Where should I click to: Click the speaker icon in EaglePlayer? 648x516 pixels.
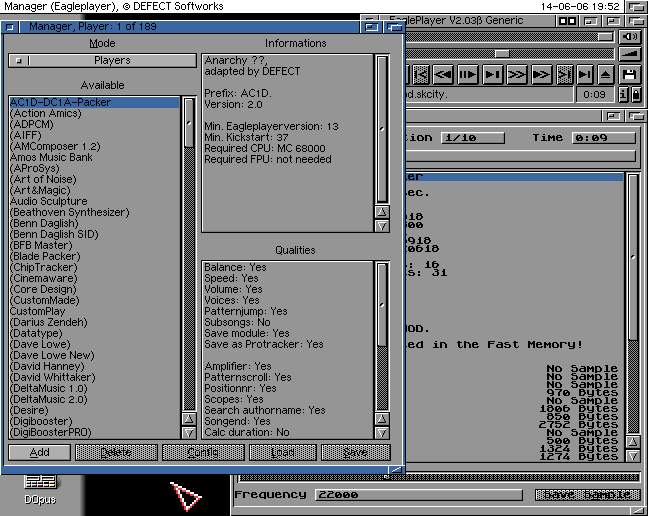pos(629,37)
